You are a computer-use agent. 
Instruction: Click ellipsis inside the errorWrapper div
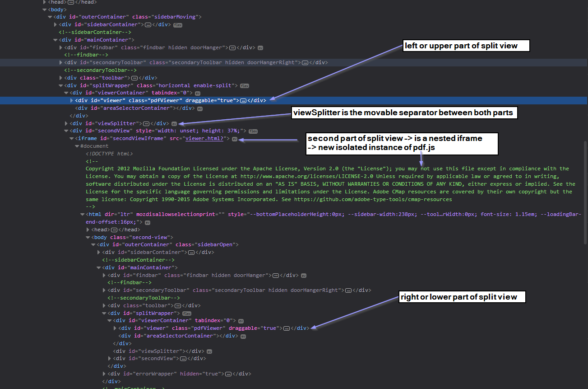228,374
